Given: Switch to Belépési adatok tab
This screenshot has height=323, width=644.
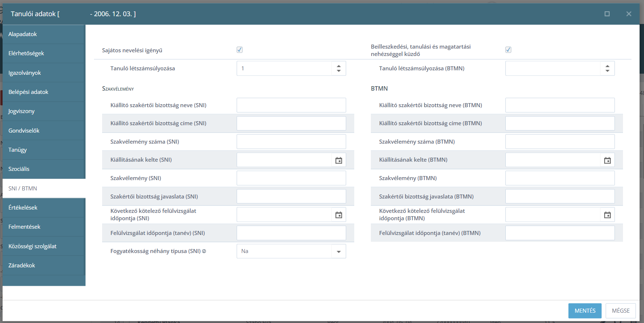Looking at the screenshot, I should (44, 92).
